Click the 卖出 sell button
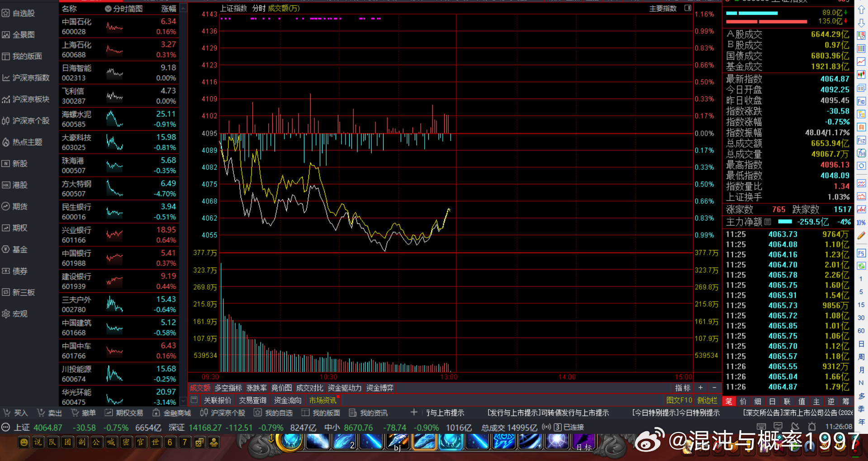Viewport: 868px width, 461px height. [50, 413]
